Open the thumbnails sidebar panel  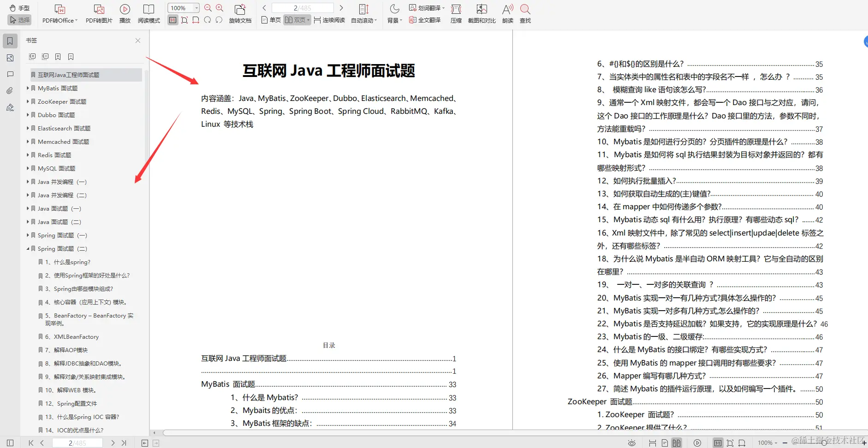[10, 58]
